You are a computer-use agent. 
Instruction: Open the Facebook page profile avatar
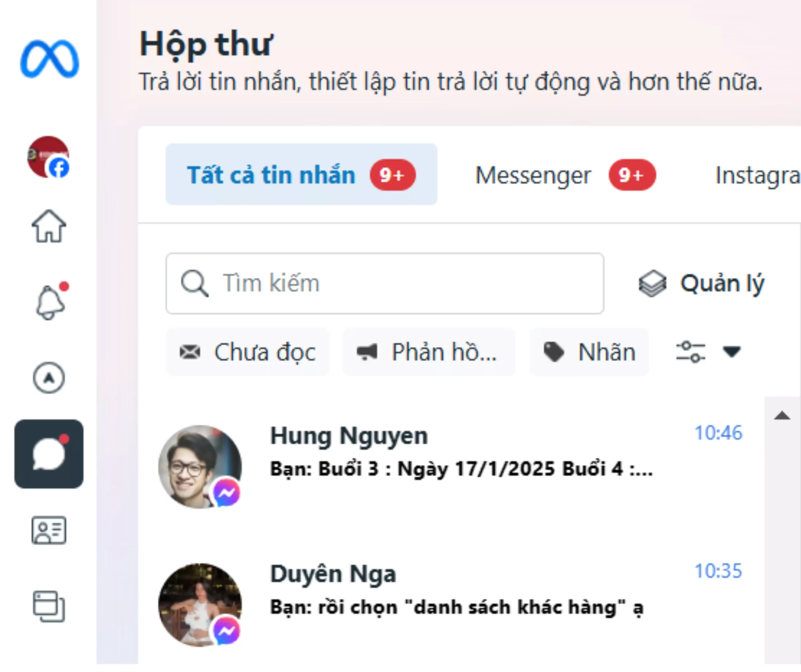click(x=48, y=157)
